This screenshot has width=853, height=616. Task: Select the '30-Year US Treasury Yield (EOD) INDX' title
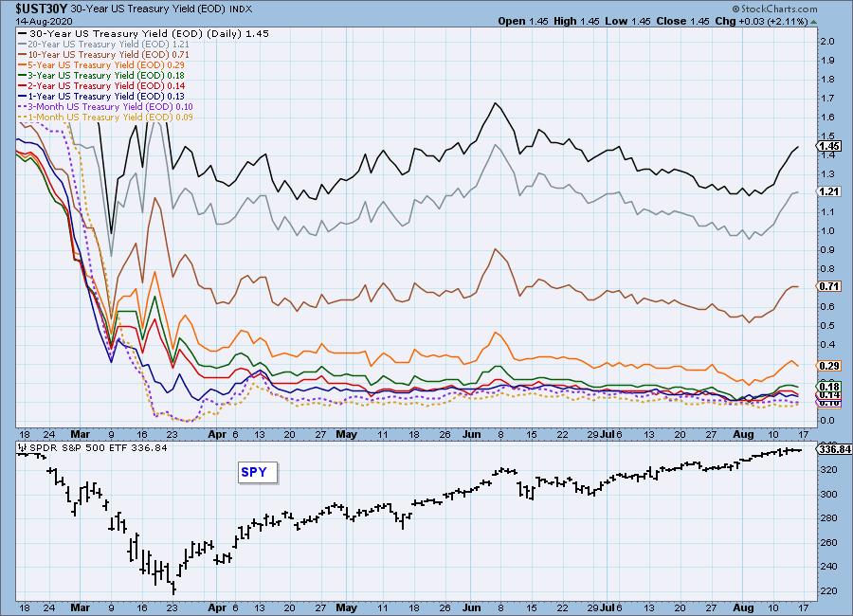click(161, 9)
